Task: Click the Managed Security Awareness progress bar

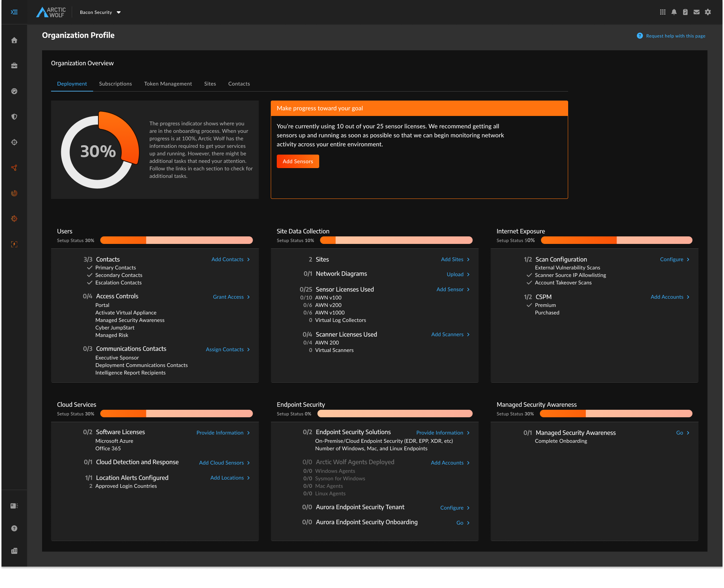Action: click(x=616, y=414)
